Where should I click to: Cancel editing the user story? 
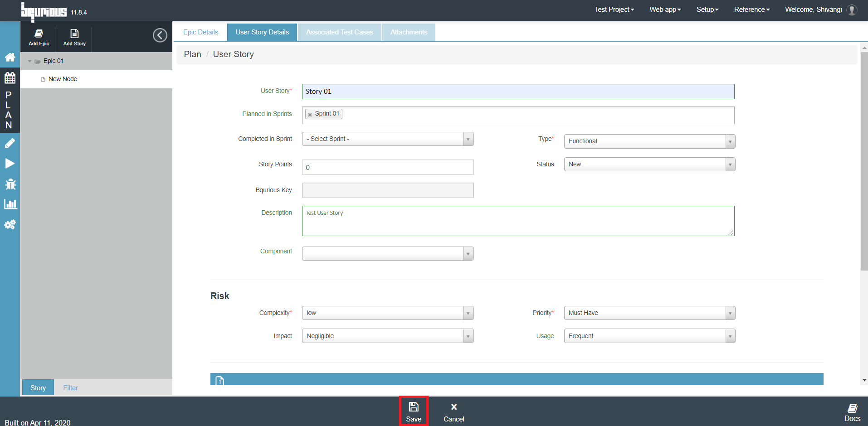tap(454, 412)
